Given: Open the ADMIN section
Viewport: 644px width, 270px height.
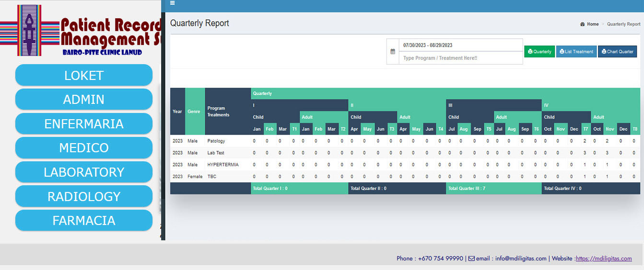Looking at the screenshot, I should point(84,99).
